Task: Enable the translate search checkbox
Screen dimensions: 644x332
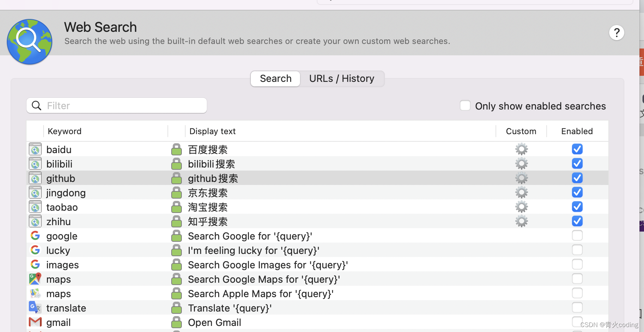Action: click(x=577, y=307)
